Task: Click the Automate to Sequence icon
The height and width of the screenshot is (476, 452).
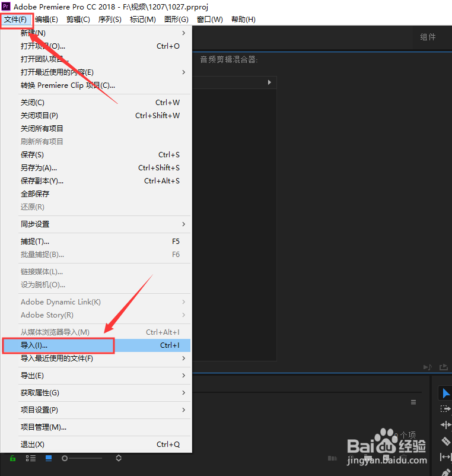Action: (333, 458)
